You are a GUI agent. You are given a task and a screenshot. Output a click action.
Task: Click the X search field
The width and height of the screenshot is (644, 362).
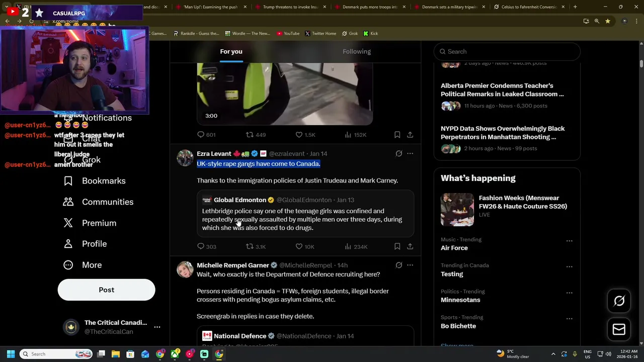(507, 51)
